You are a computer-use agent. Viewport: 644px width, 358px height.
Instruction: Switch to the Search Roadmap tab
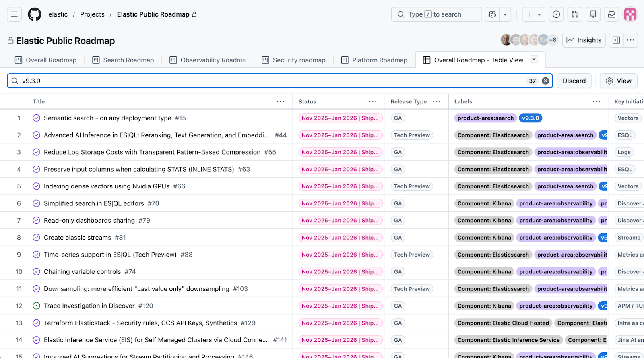tap(123, 60)
